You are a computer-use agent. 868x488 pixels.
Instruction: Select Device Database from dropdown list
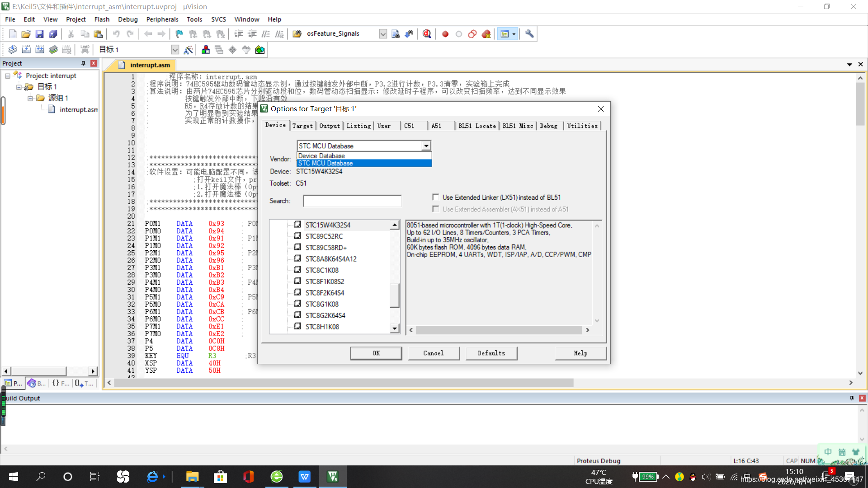(364, 156)
